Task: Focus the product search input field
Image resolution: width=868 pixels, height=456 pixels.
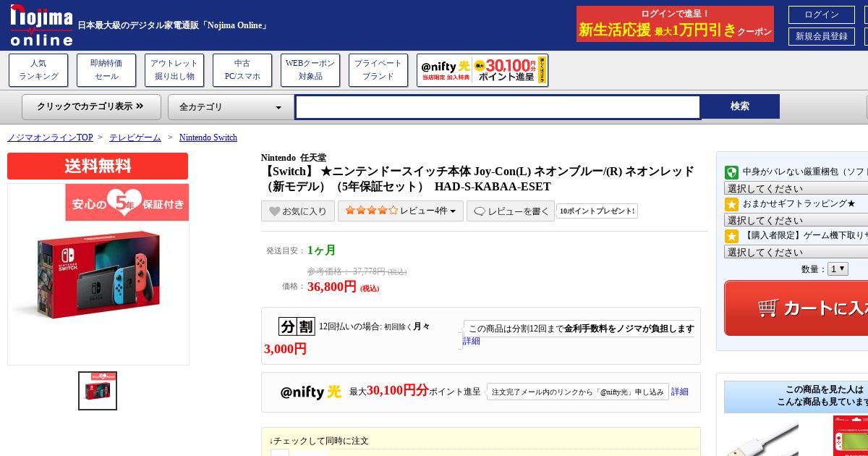Action: pos(498,107)
